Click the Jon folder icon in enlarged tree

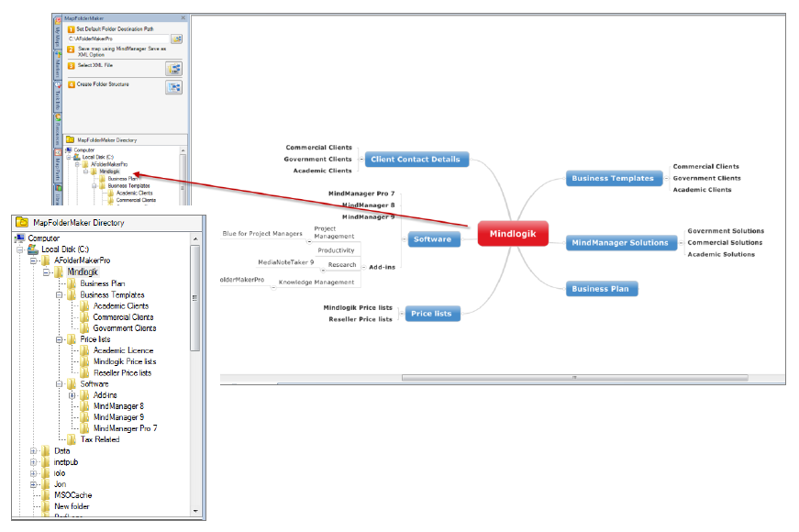[46, 484]
